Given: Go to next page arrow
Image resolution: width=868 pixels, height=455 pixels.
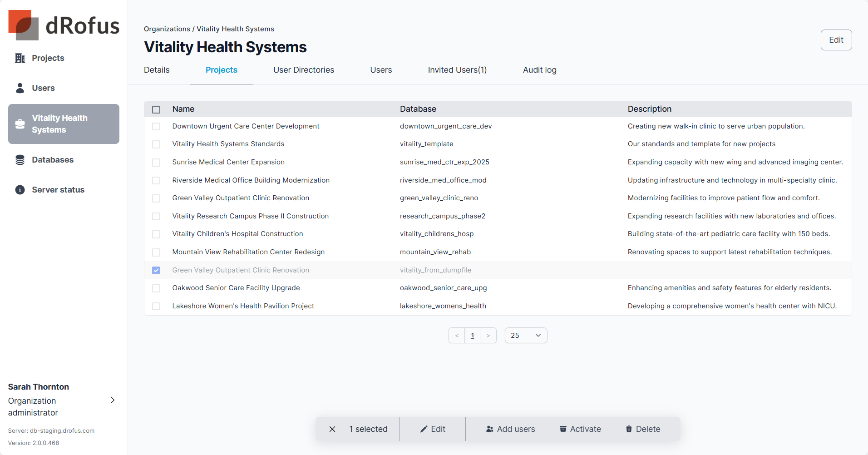Looking at the screenshot, I should click(488, 336).
